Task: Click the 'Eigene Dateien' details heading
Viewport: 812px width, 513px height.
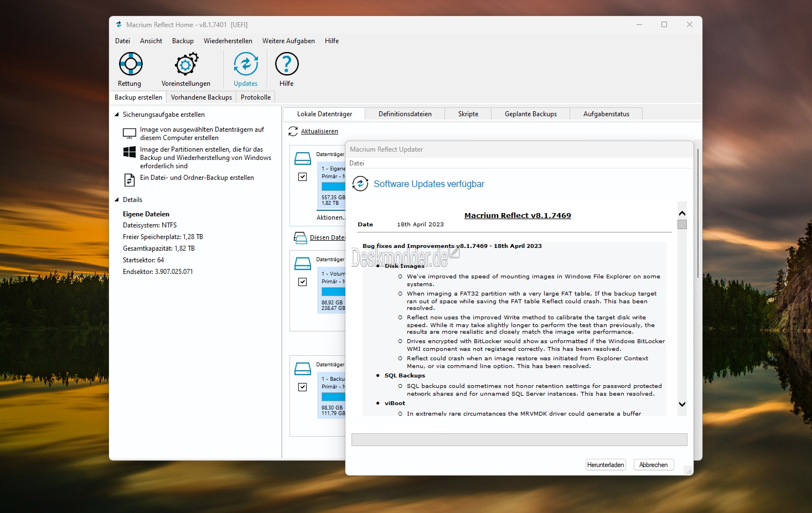Action: 146,214
